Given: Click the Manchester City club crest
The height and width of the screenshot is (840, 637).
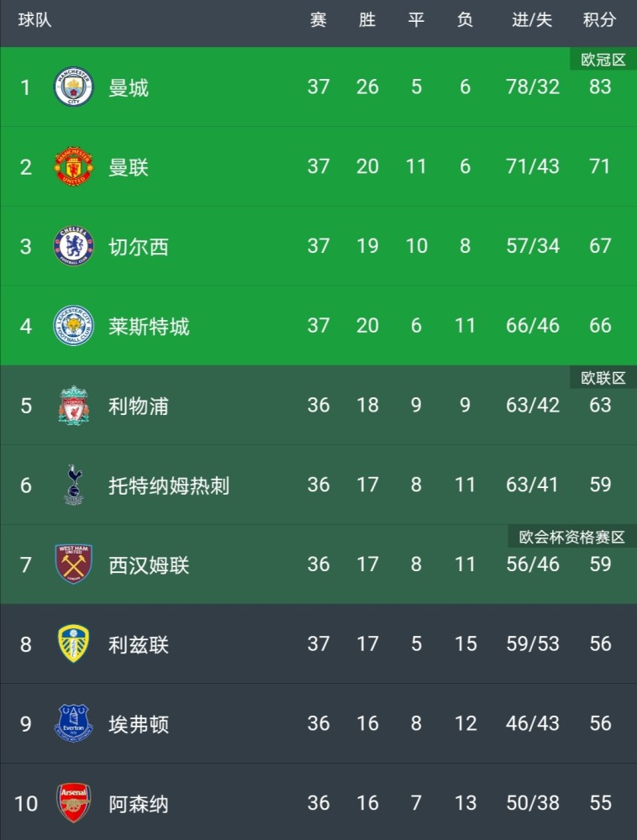Looking at the screenshot, I should coord(73,87).
